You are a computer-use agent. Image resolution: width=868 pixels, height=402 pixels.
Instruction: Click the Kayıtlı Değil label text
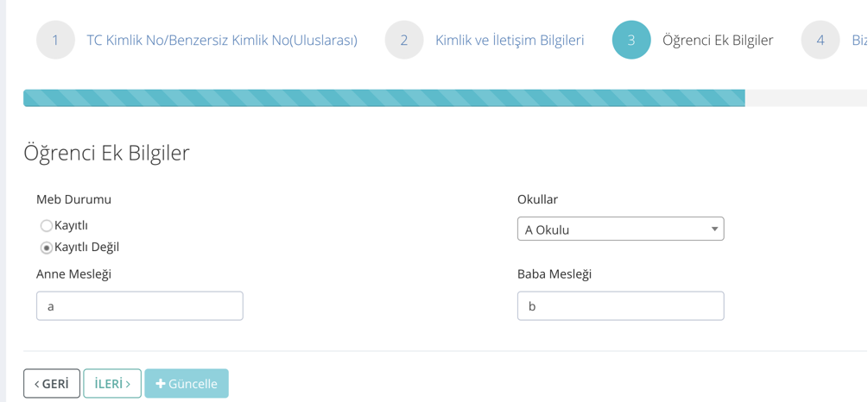(x=86, y=247)
